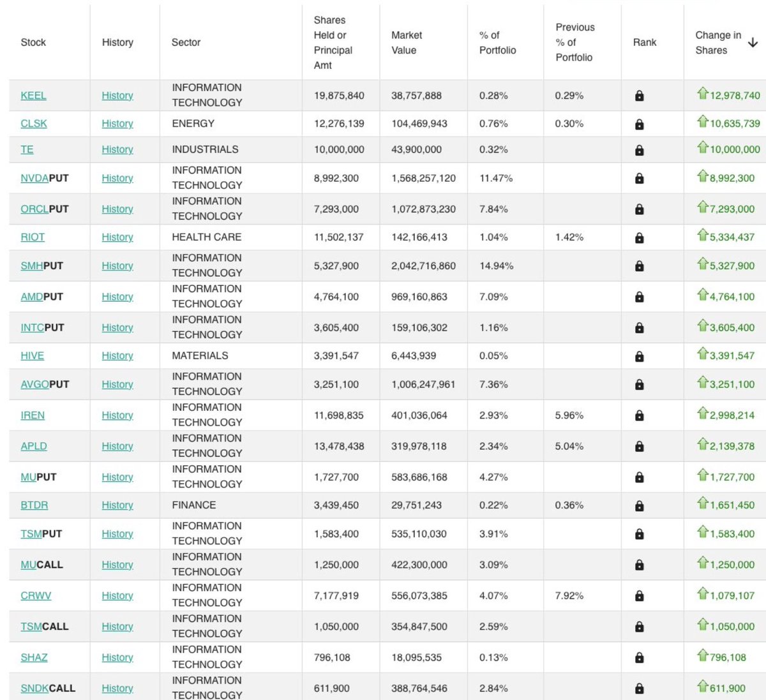Sort by the Rank column header
The height and width of the screenshot is (700, 766).
point(645,42)
